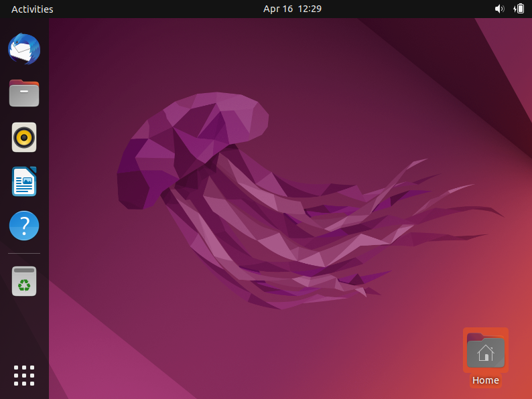The height and width of the screenshot is (399, 532).
Task: Click the volume speaker icon
Action: point(499,9)
